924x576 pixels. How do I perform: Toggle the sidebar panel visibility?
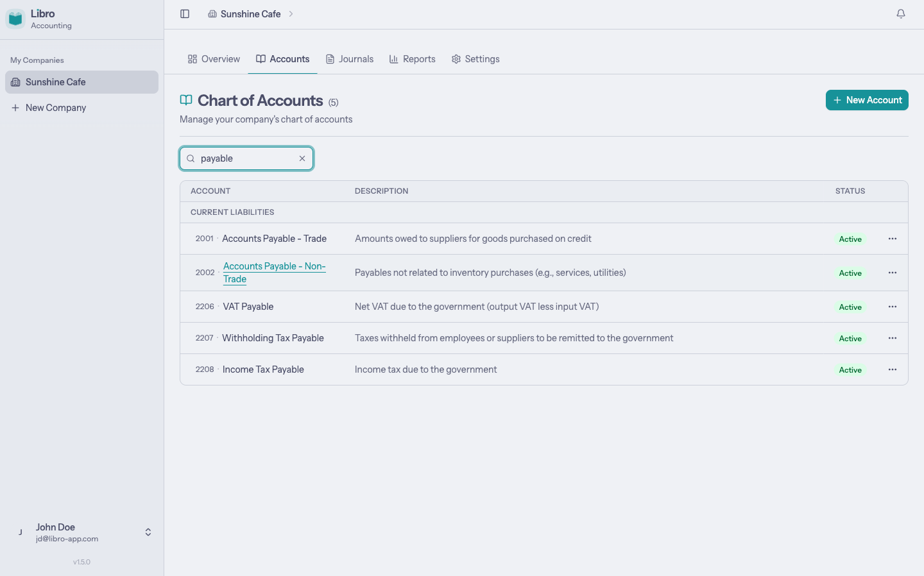pyautogui.click(x=185, y=13)
